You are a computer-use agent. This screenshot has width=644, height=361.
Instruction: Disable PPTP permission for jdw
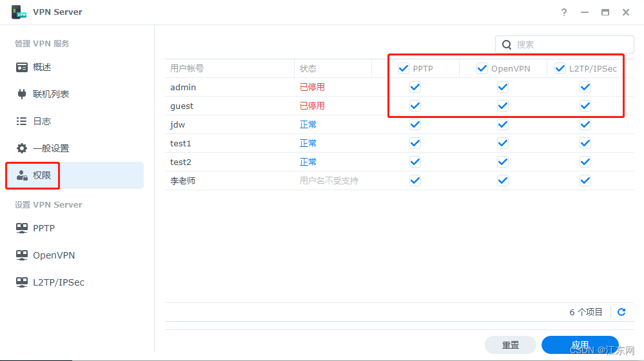pyautogui.click(x=415, y=124)
